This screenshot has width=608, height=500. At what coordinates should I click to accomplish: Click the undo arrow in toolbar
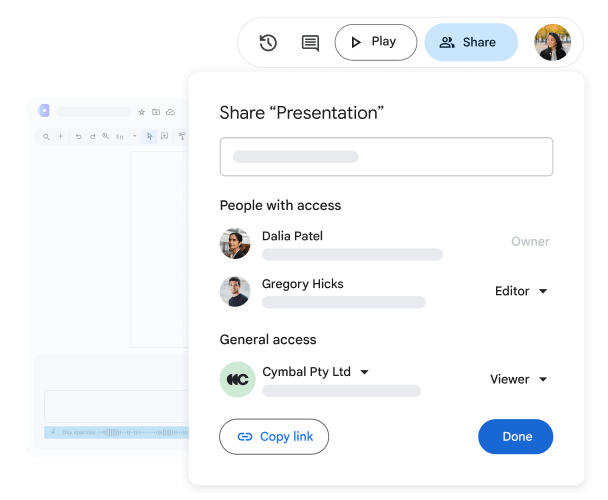(x=78, y=137)
